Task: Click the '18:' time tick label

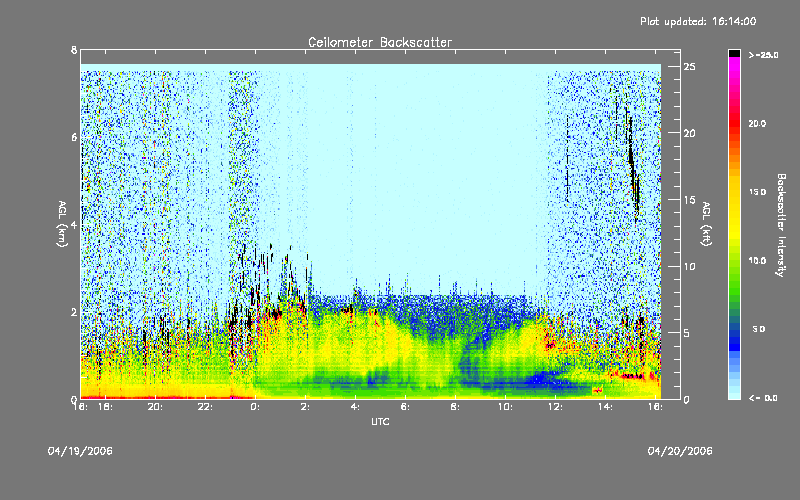Action: click(x=106, y=407)
